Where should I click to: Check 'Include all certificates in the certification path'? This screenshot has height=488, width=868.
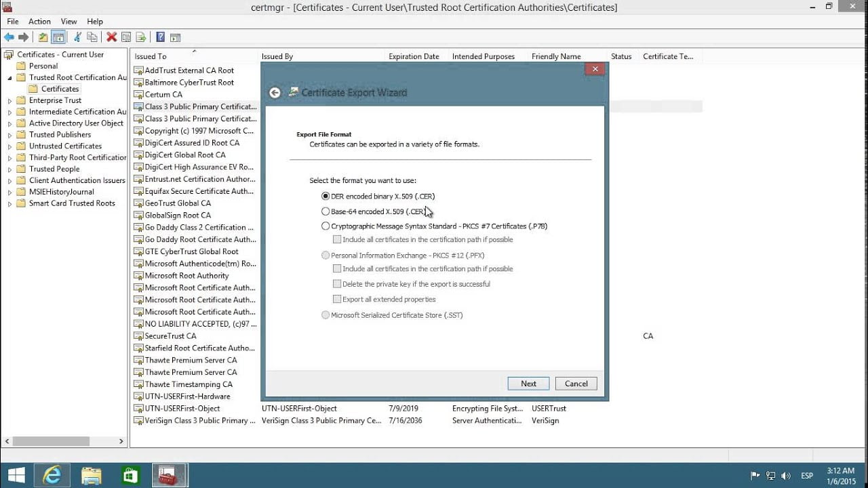337,239
